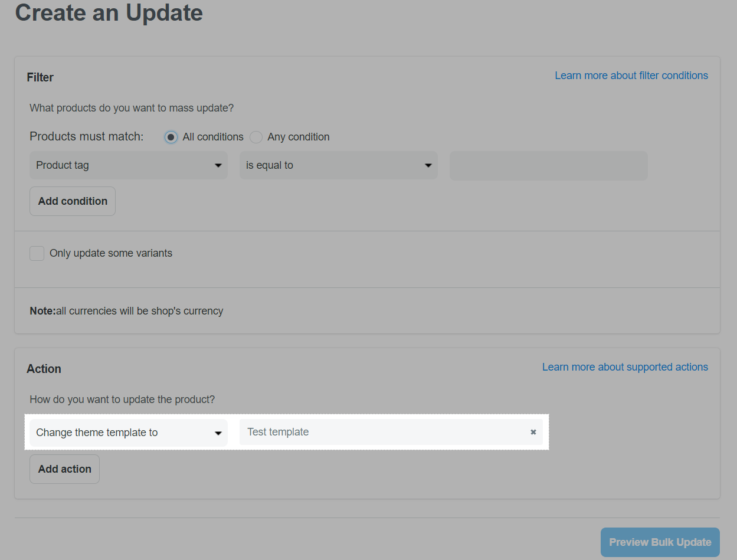
Task: Click the Test template input field
Action: 391,432
